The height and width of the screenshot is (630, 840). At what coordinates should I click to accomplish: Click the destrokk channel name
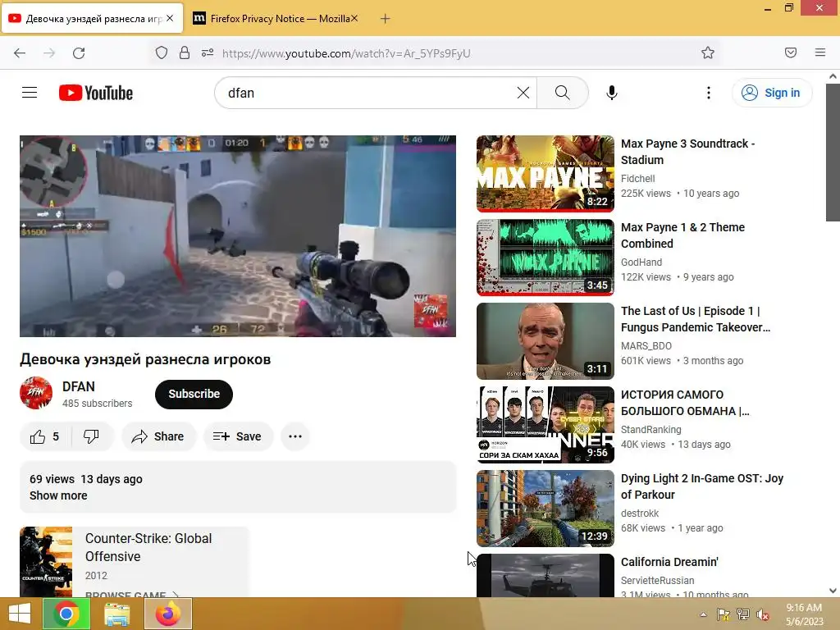point(640,514)
